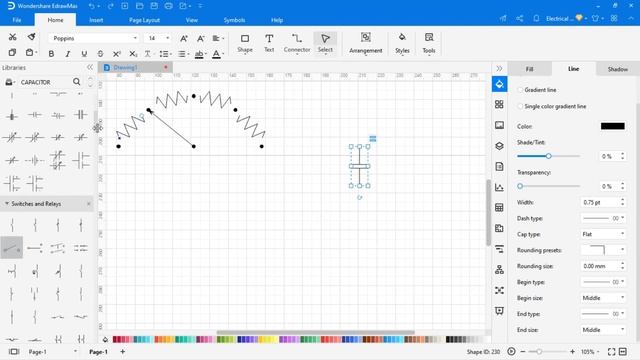Open the Layers icon in right sidebar

click(x=499, y=146)
